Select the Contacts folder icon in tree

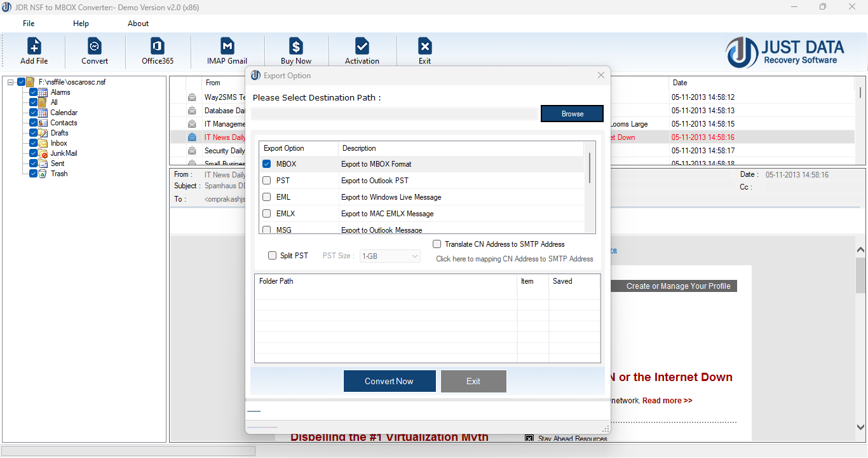43,123
